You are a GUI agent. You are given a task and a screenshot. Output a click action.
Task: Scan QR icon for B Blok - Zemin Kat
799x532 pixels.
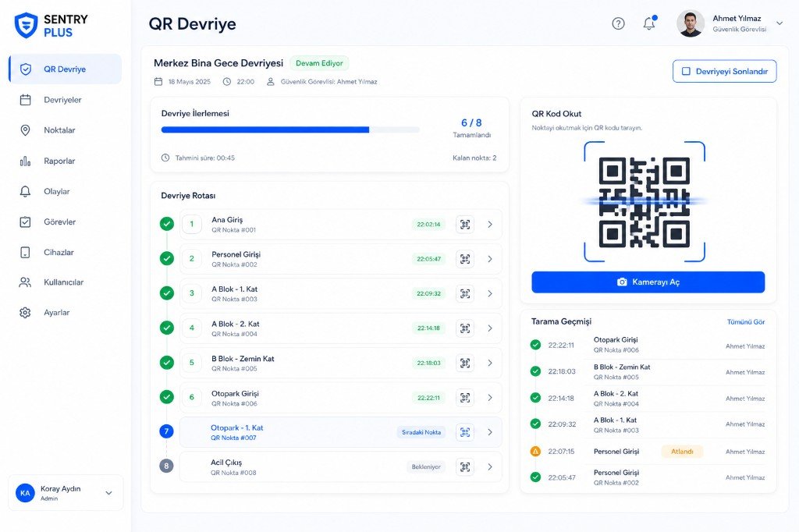[465, 363]
